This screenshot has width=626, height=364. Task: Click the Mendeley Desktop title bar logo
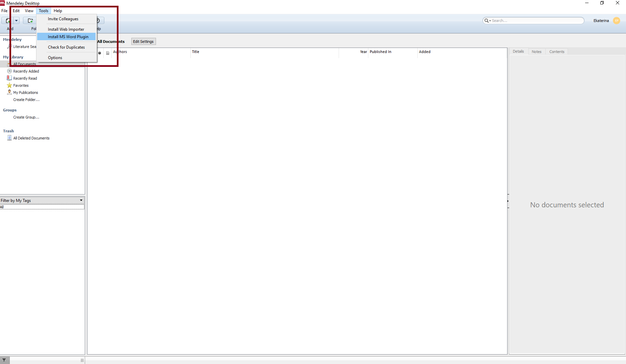pyautogui.click(x=2, y=3)
